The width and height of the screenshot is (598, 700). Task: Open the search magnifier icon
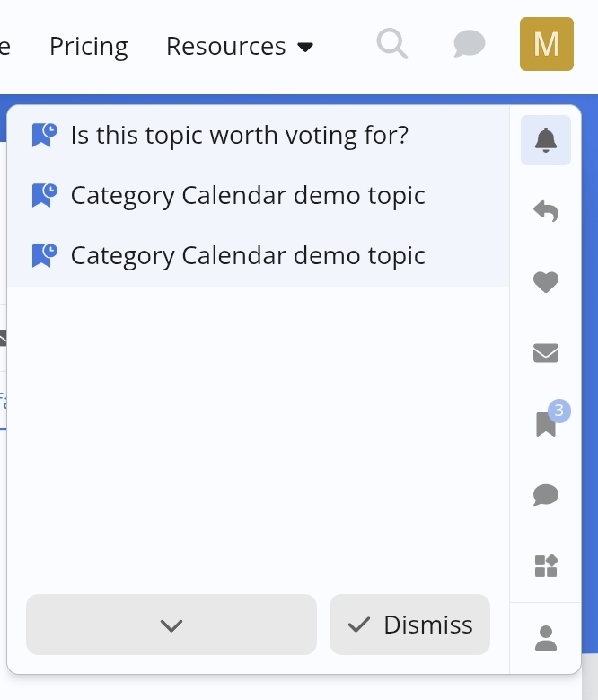392,43
